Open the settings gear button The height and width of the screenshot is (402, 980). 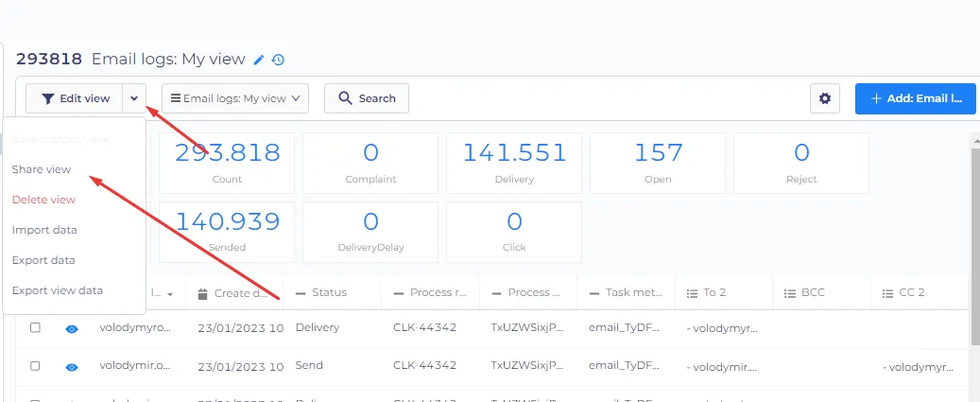point(825,98)
